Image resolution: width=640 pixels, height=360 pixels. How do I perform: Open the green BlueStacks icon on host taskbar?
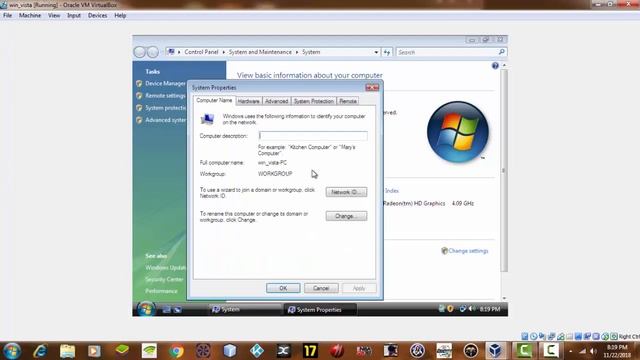(x=122, y=351)
